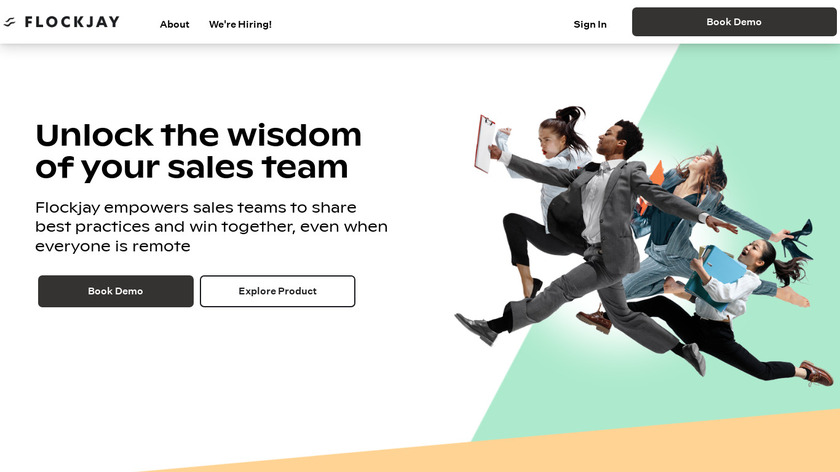
Task: Click the Book Demo button in the header
Action: coord(734,22)
